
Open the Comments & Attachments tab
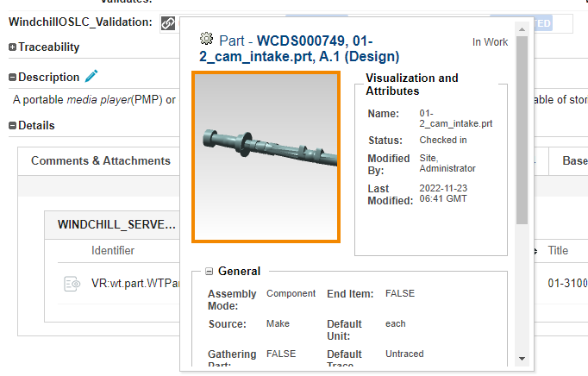(x=101, y=161)
